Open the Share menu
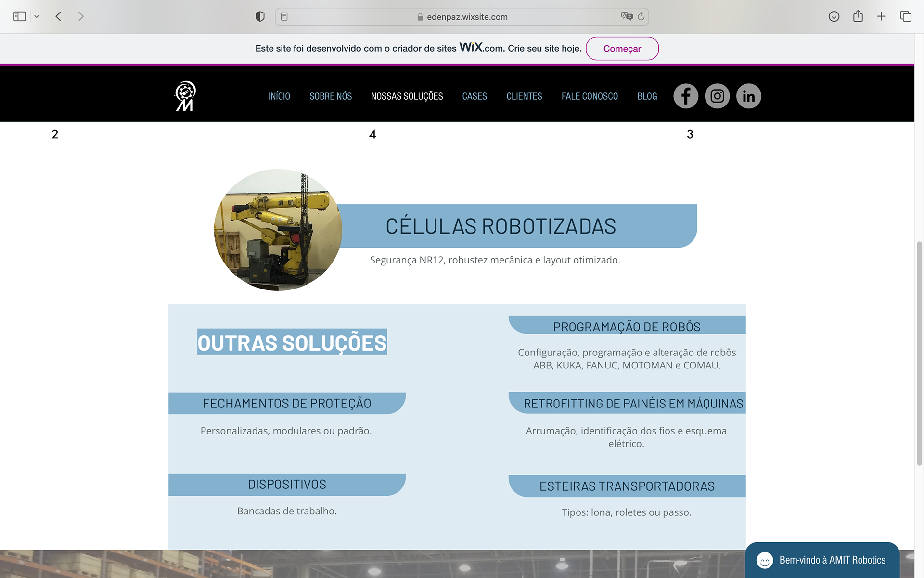The width and height of the screenshot is (924, 578). click(858, 16)
